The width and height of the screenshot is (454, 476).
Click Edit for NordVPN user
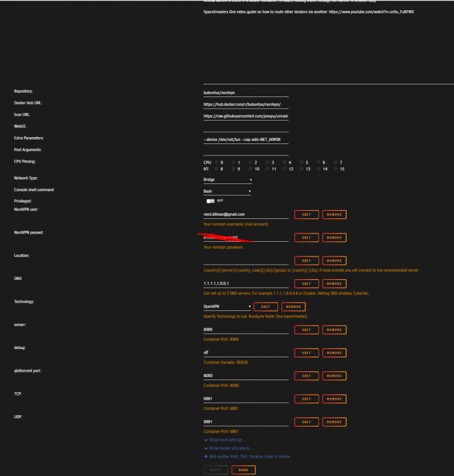tap(307, 215)
